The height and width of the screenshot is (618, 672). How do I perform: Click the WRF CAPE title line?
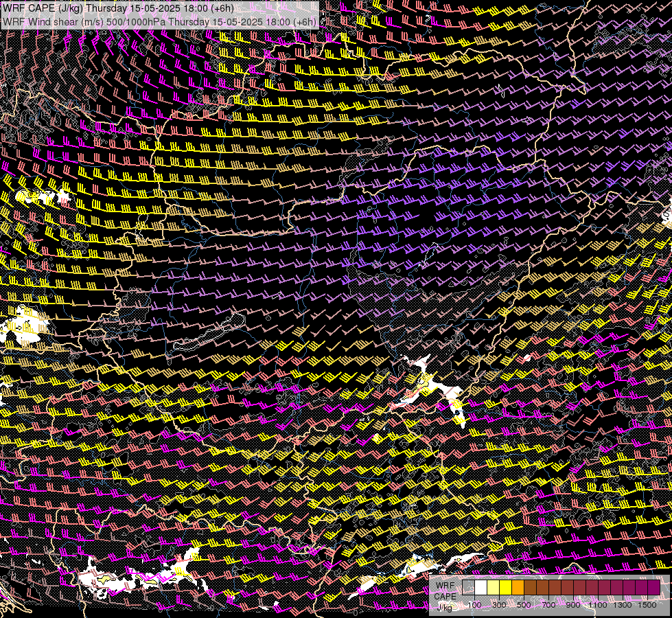118,8
